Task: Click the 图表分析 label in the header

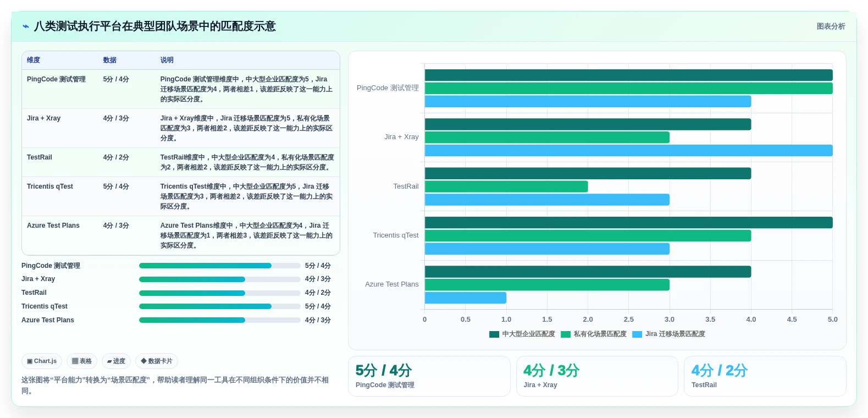Action: 831,26
